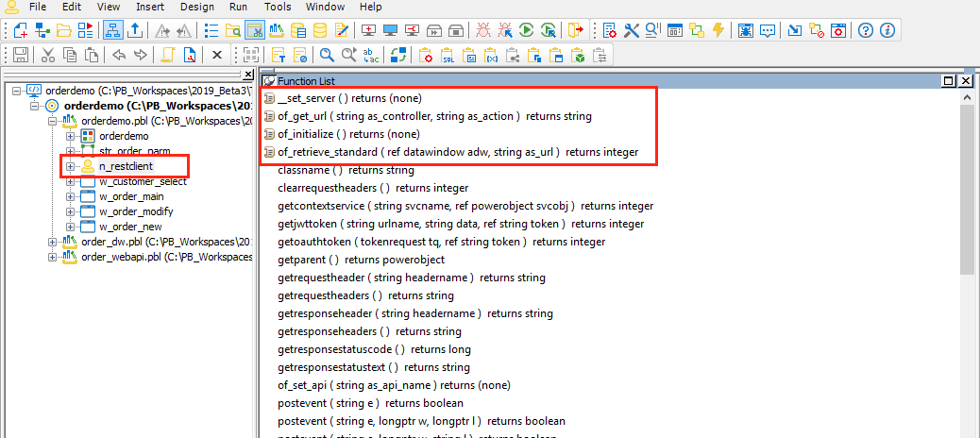This screenshot has width=980, height=438.
Task: Collapse the bold orderdemo target node
Action: [34, 106]
